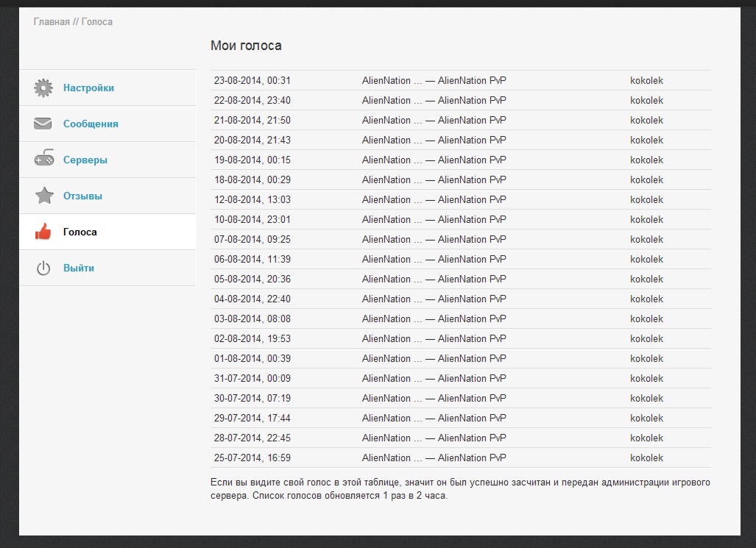Click kokolek in the 02-08-2014 row

click(646, 339)
